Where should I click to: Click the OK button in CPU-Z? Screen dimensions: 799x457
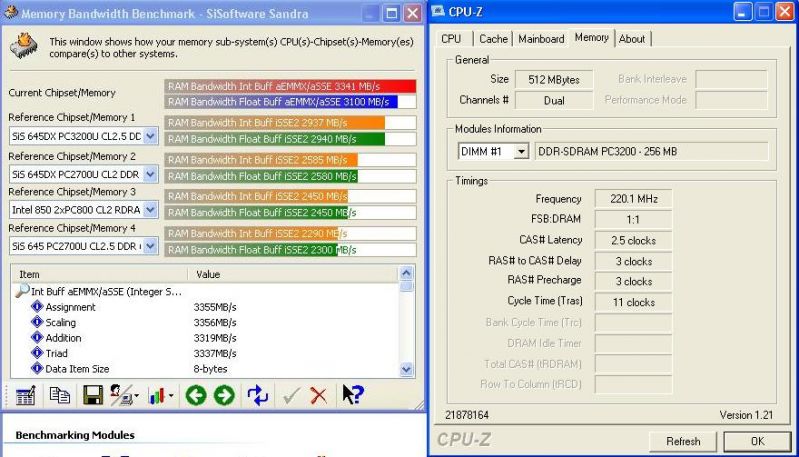click(x=757, y=441)
